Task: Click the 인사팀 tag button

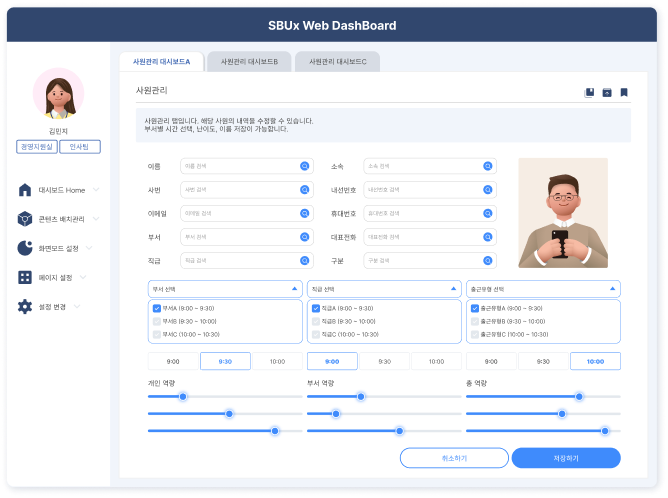Action: [80, 147]
